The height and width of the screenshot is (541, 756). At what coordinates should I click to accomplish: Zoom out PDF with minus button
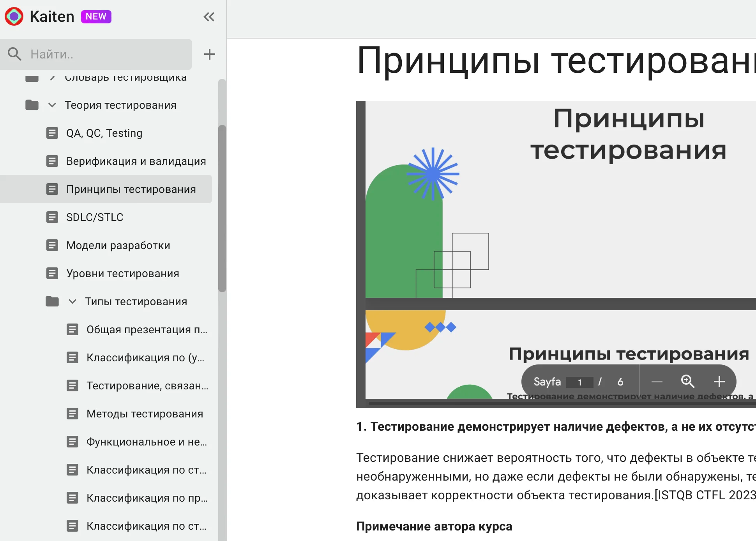tap(657, 382)
